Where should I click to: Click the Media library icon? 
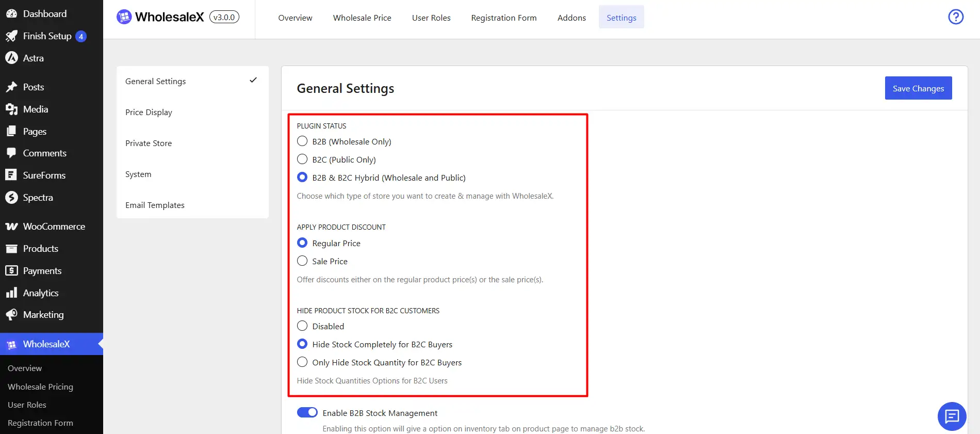(11, 109)
